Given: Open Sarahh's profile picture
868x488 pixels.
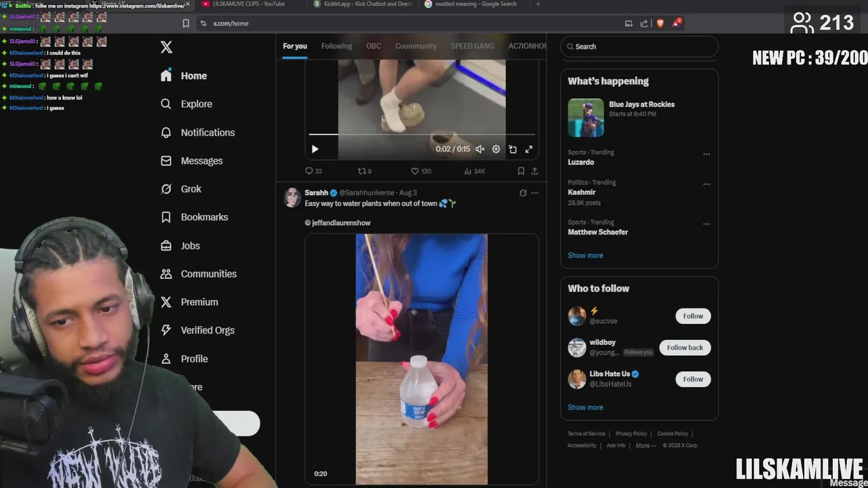Looking at the screenshot, I should pyautogui.click(x=292, y=197).
